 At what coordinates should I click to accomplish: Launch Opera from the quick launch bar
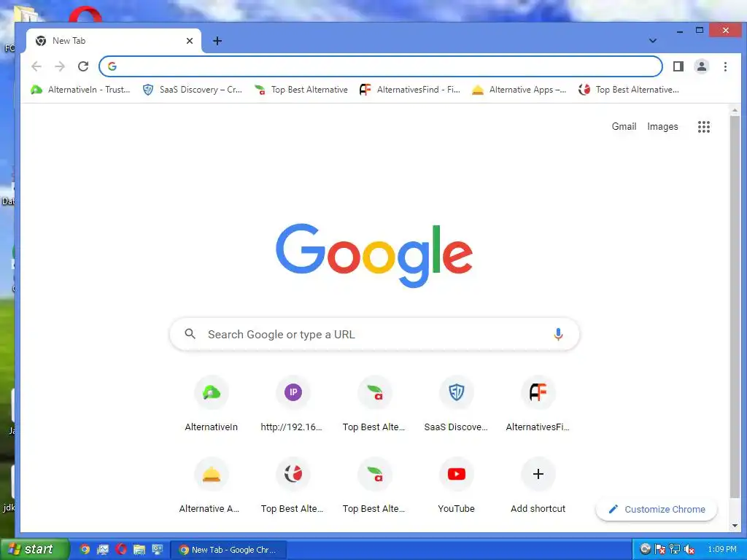pos(121,549)
